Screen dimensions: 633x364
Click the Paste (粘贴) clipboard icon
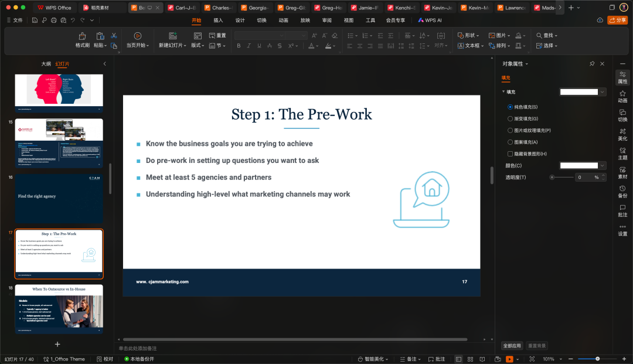[100, 36]
